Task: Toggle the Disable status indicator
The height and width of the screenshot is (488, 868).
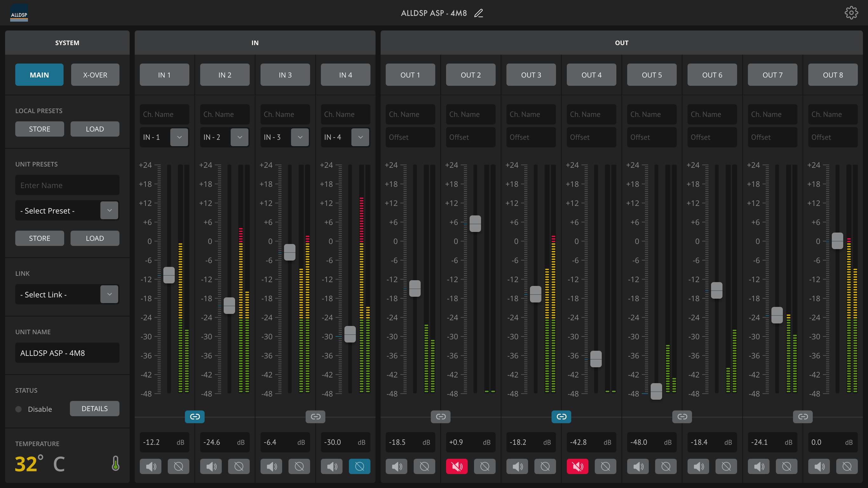Action: tap(19, 409)
